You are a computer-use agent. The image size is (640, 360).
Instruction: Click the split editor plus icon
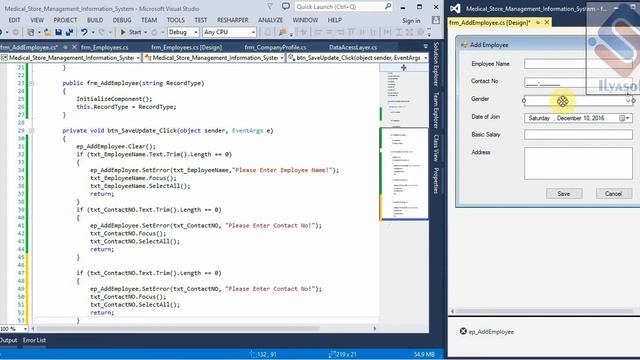pos(404,68)
